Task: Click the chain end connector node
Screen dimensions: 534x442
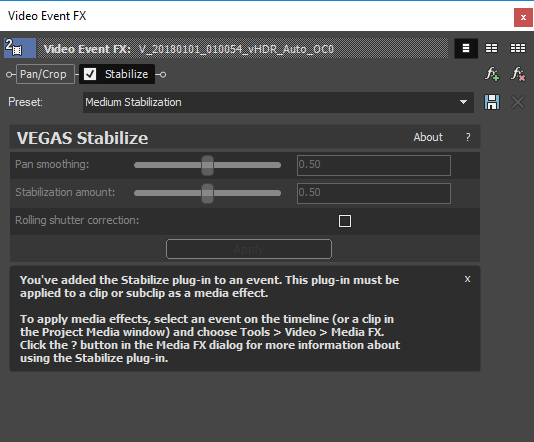Action: pyautogui.click(x=163, y=74)
